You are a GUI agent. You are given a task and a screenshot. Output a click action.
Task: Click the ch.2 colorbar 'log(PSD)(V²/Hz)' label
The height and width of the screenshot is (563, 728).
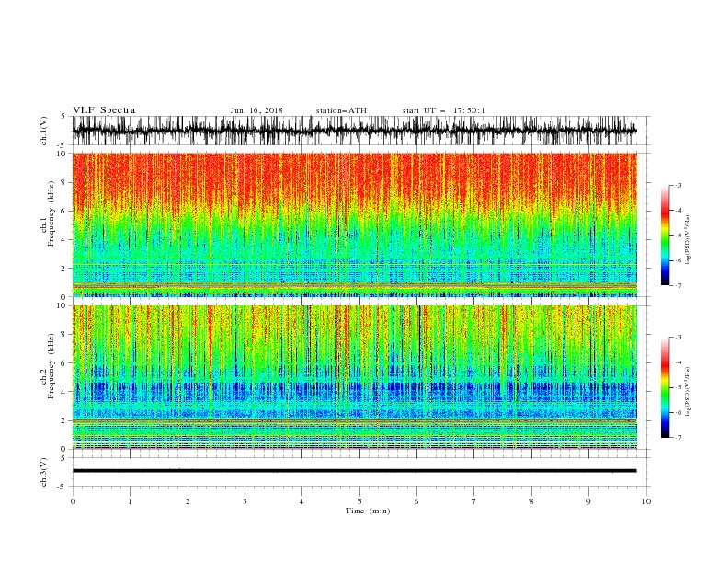[688, 392]
